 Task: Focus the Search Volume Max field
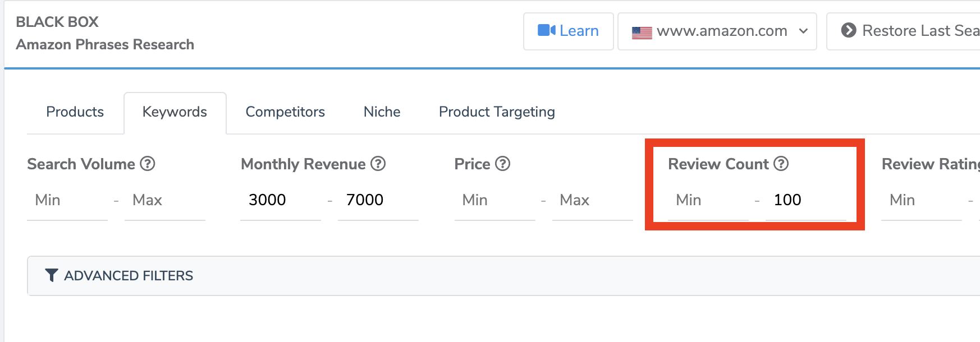click(165, 200)
